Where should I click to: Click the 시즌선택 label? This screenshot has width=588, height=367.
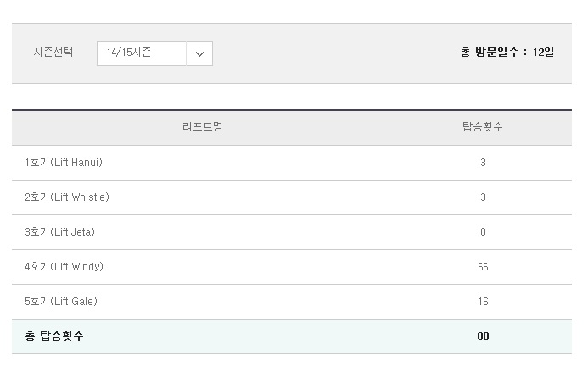pos(53,52)
